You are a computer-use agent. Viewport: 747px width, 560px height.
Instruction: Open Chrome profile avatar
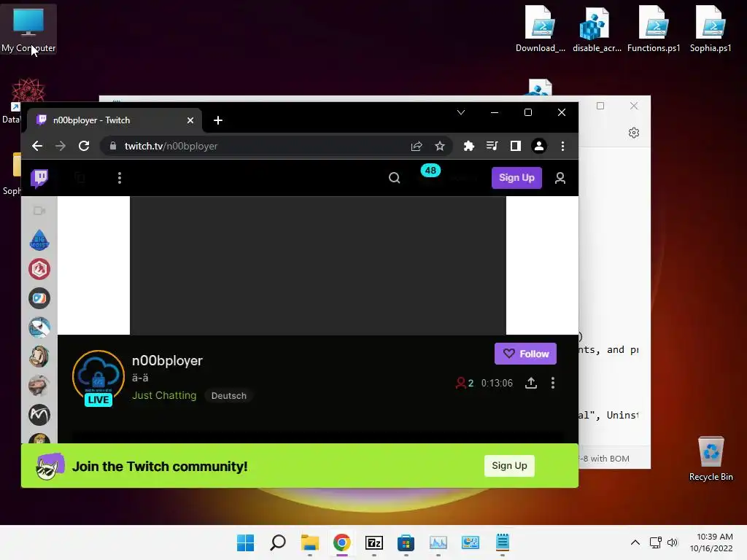coord(539,146)
